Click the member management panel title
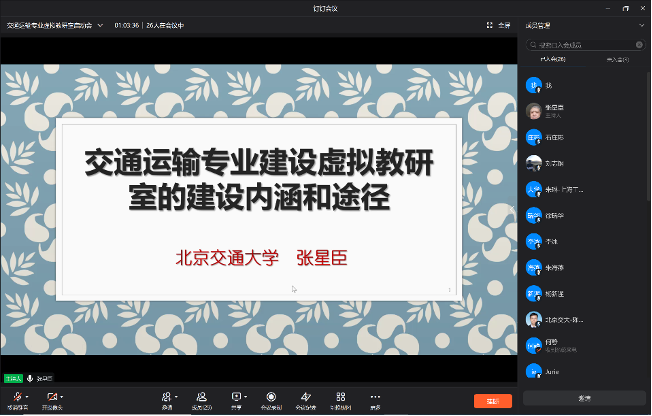 click(538, 26)
